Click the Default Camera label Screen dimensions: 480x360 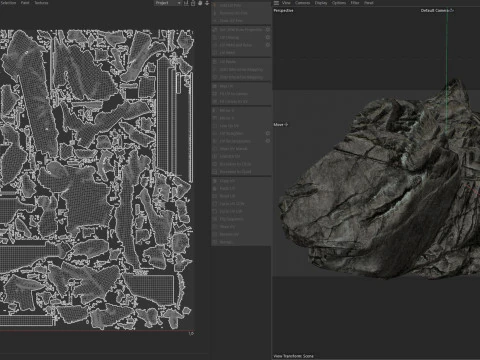435,10
